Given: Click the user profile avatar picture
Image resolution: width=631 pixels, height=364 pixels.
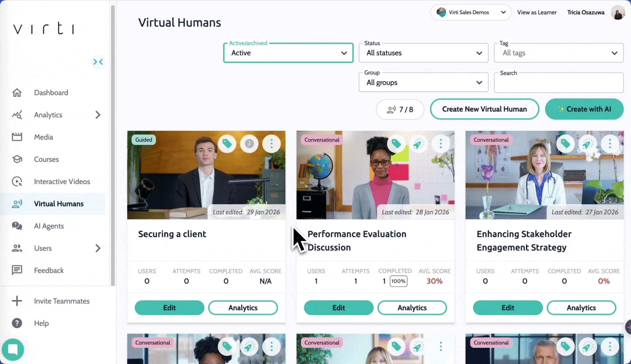Looking at the screenshot, I should click(618, 12).
